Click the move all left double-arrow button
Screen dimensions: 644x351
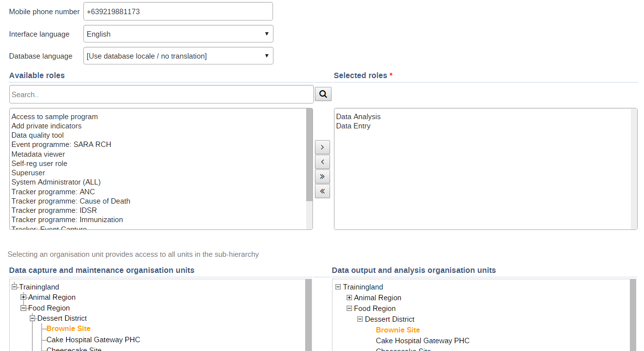pyautogui.click(x=322, y=191)
